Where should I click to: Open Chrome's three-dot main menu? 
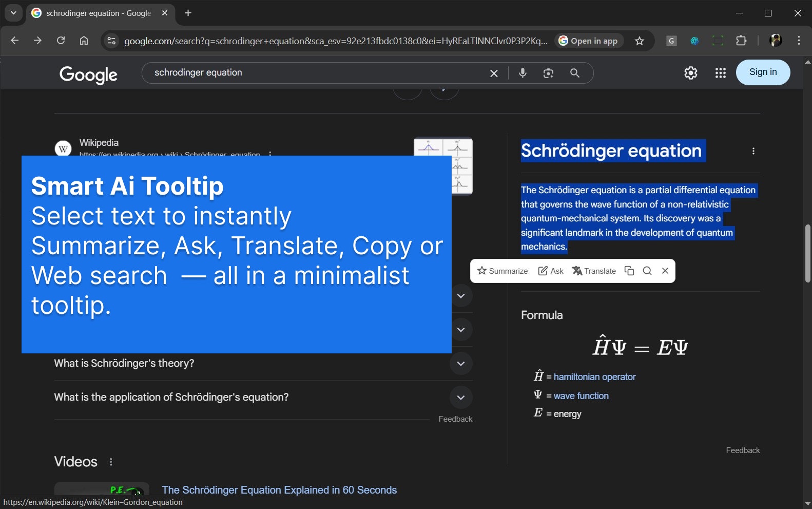point(799,41)
